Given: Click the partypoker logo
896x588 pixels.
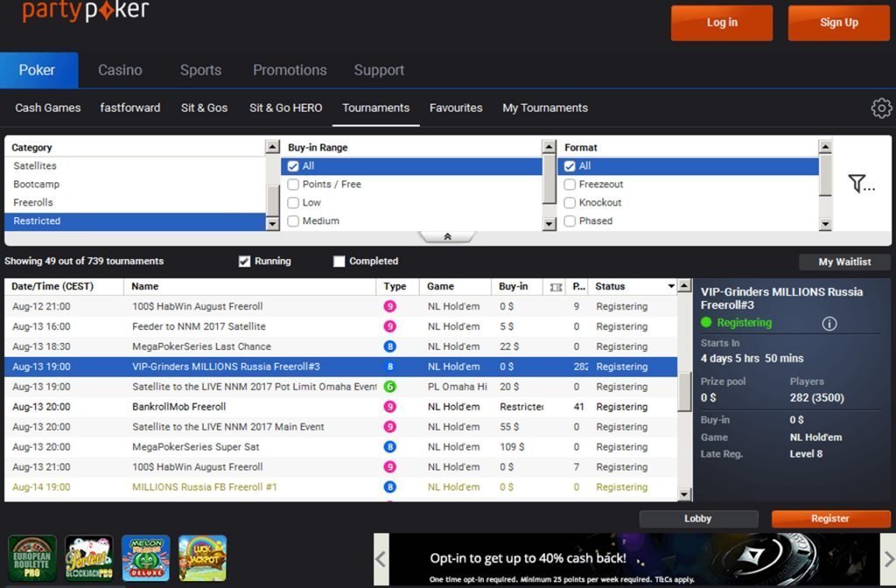Looking at the screenshot, I should pos(86,10).
